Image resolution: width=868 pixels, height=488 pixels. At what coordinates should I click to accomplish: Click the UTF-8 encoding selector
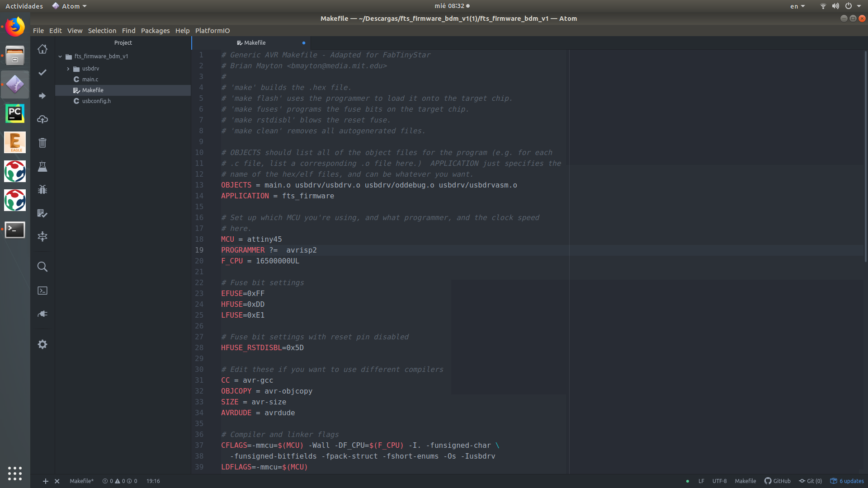coord(719,481)
